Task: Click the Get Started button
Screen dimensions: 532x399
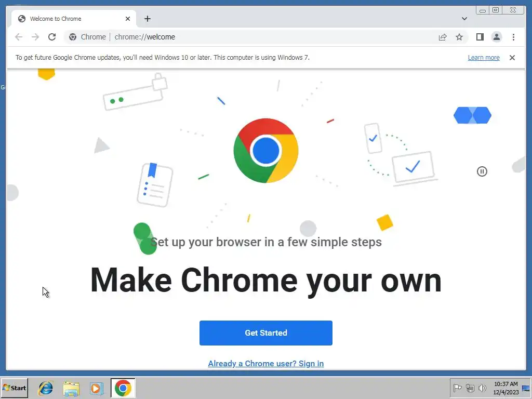Action: [265, 333]
